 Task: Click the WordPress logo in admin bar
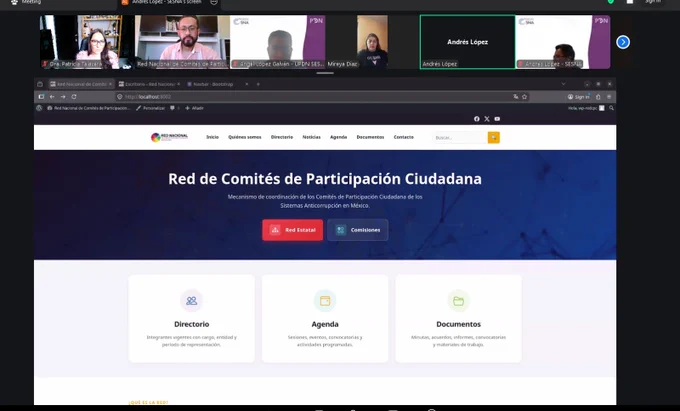click(39, 108)
